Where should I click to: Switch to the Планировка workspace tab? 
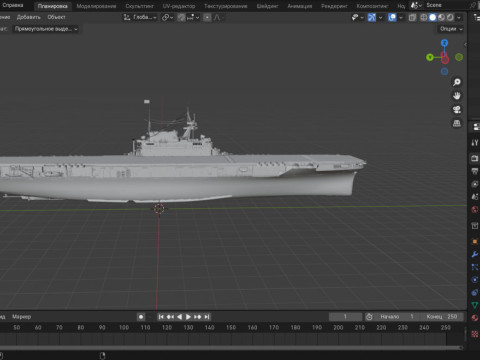pos(53,6)
